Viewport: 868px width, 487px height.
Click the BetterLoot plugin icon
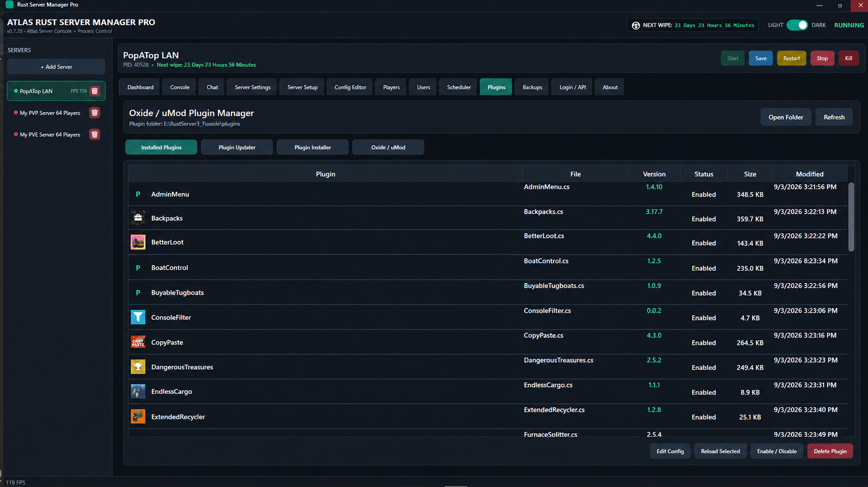tap(138, 242)
